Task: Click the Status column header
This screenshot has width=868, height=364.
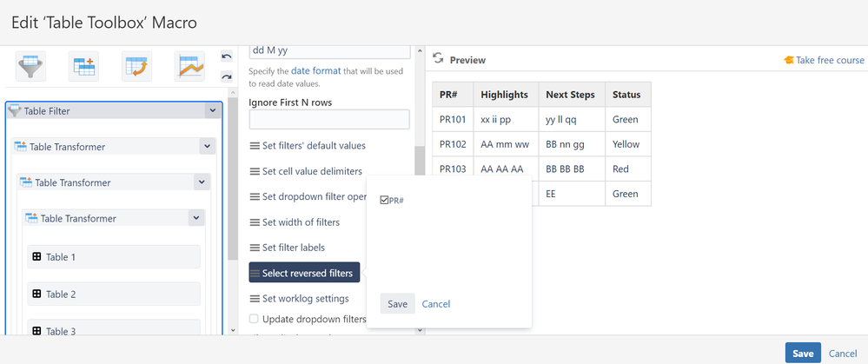Action: (x=628, y=95)
